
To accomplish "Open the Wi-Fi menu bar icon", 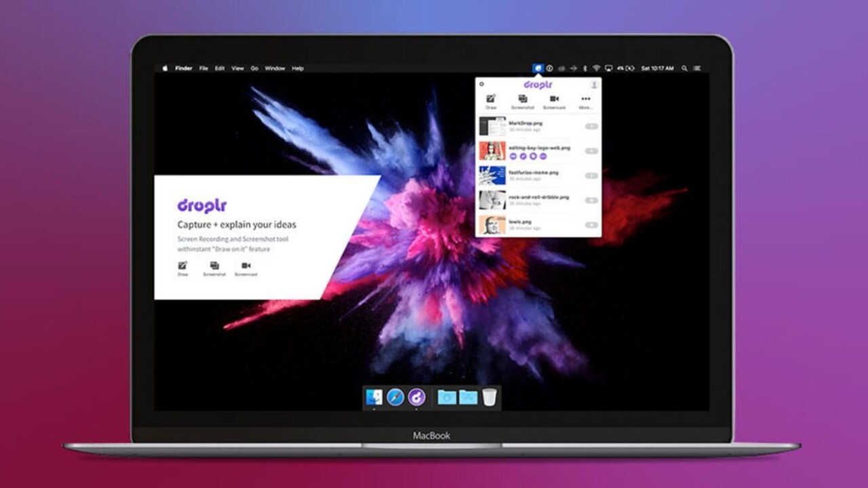I will [597, 68].
